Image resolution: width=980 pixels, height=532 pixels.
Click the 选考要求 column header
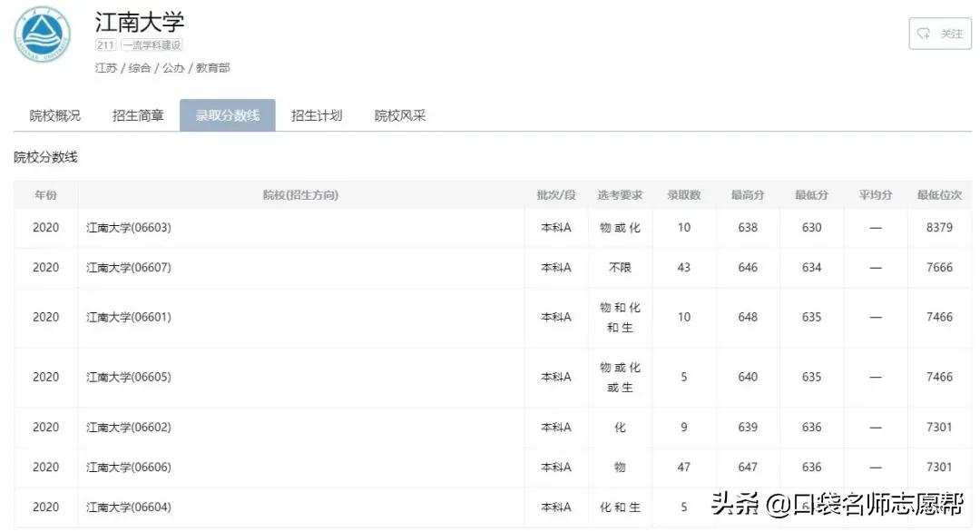click(620, 194)
